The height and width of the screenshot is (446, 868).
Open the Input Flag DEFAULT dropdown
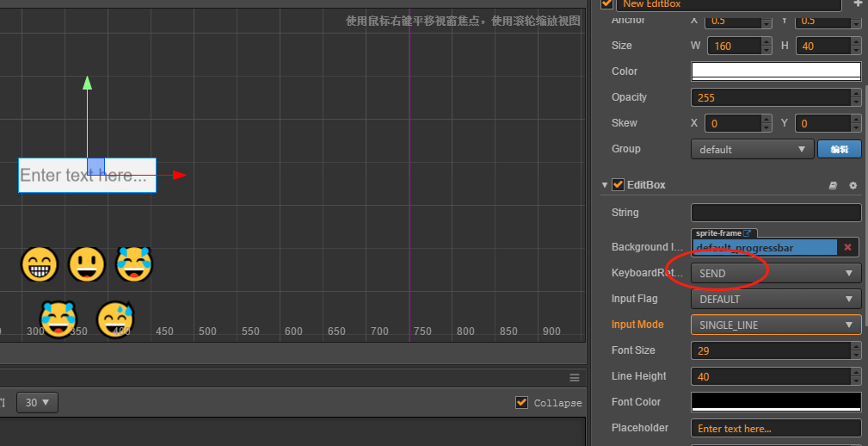pyautogui.click(x=776, y=299)
